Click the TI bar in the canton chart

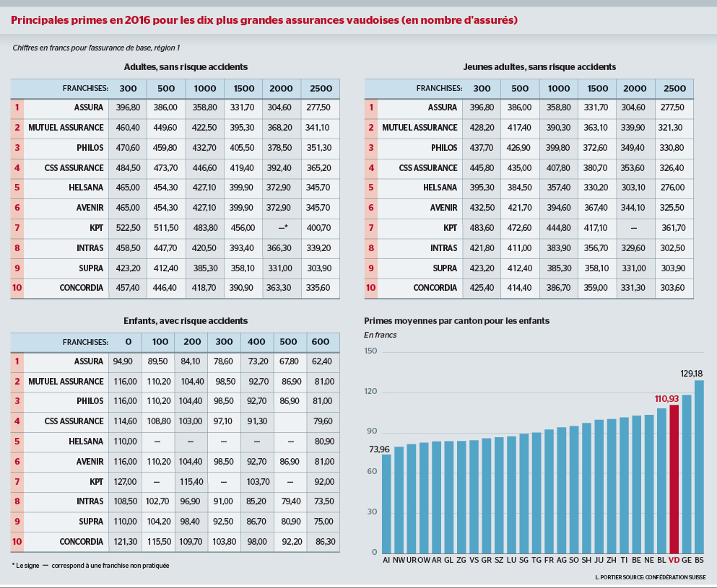624,486
